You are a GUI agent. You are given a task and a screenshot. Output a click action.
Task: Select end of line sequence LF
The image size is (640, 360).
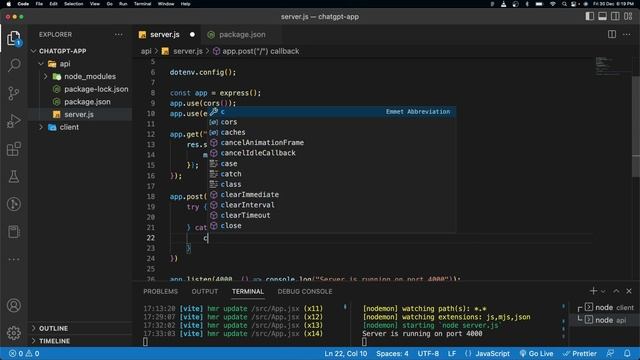[452, 353]
